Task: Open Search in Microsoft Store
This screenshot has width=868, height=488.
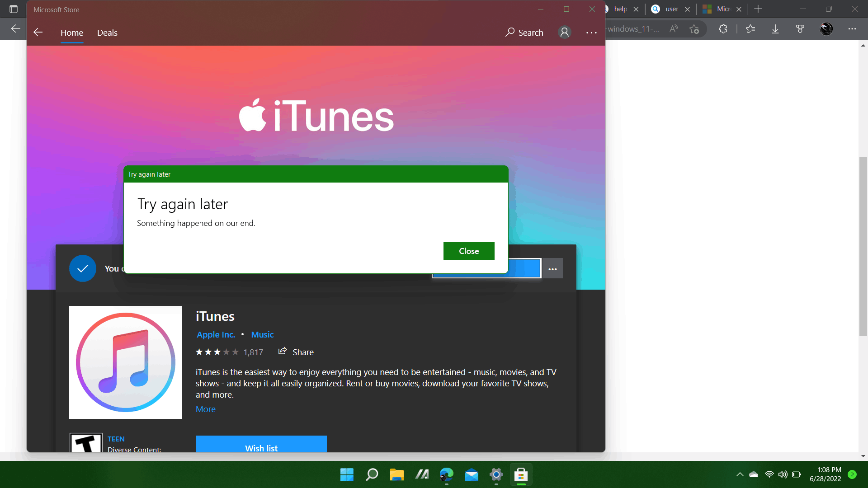Action: click(x=524, y=33)
